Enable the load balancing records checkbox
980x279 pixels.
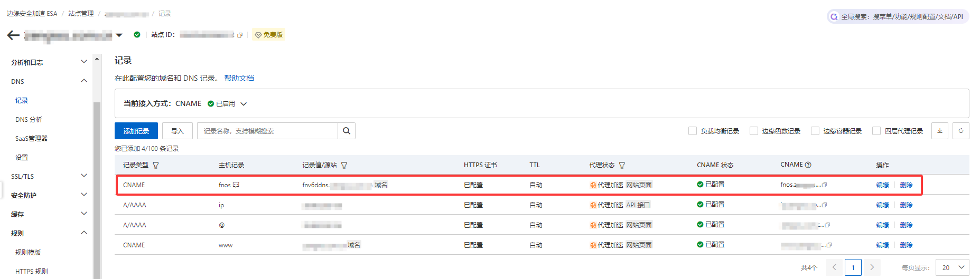pos(693,131)
